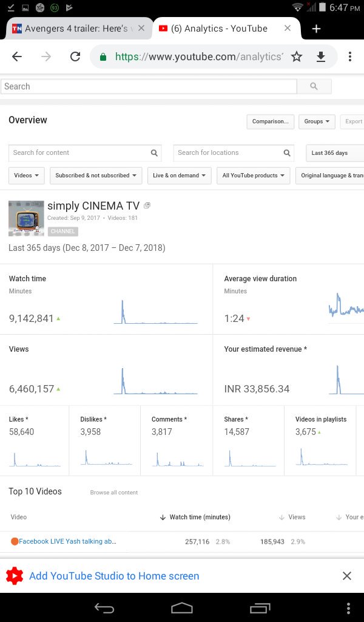Click the CHANNEL badge label
This screenshot has height=622, width=364.
pos(62,231)
